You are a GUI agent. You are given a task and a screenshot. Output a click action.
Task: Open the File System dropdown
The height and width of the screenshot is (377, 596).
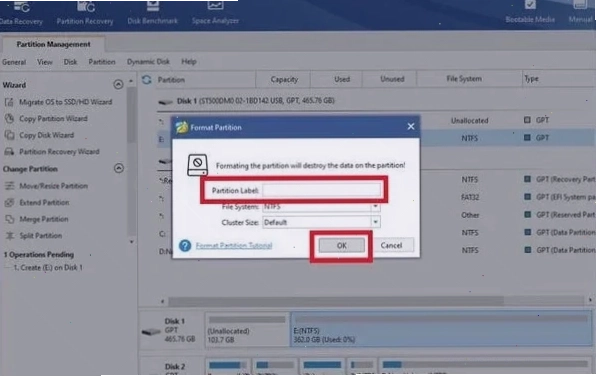(375, 206)
